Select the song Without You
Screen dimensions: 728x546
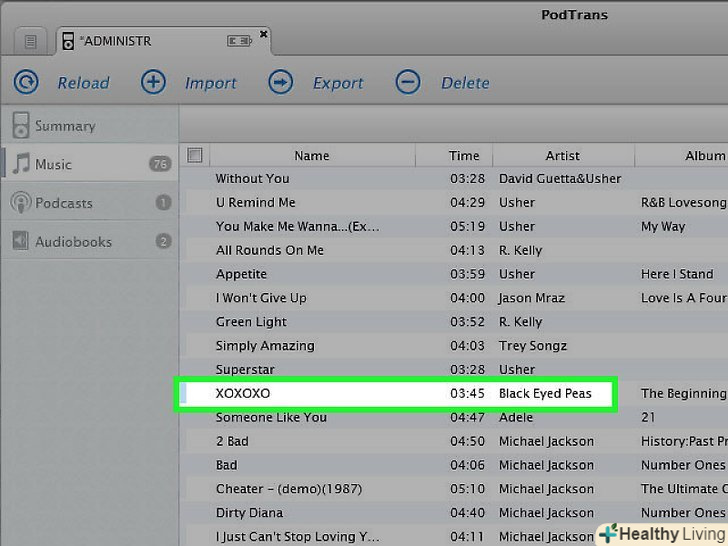[454, 178]
